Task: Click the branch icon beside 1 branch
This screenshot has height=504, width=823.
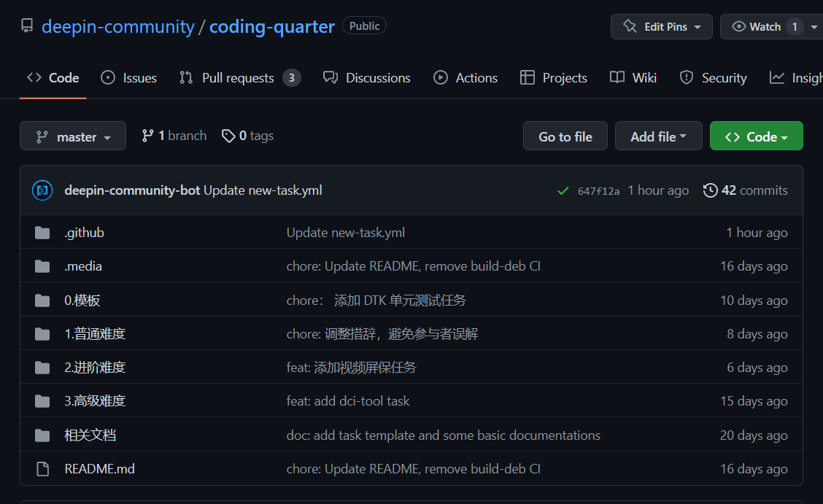Action: (x=147, y=136)
